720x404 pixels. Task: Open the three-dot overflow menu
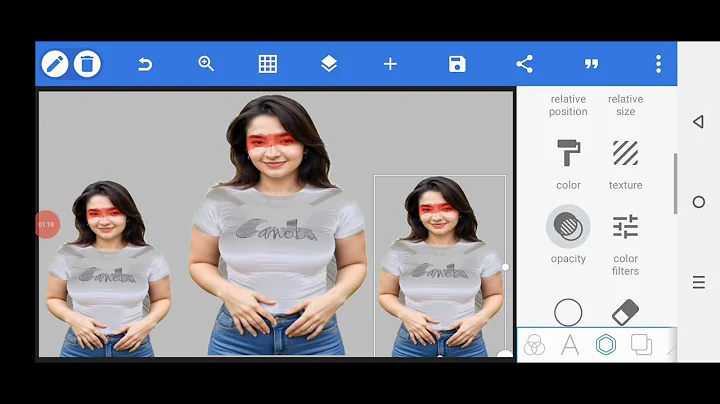(658, 64)
